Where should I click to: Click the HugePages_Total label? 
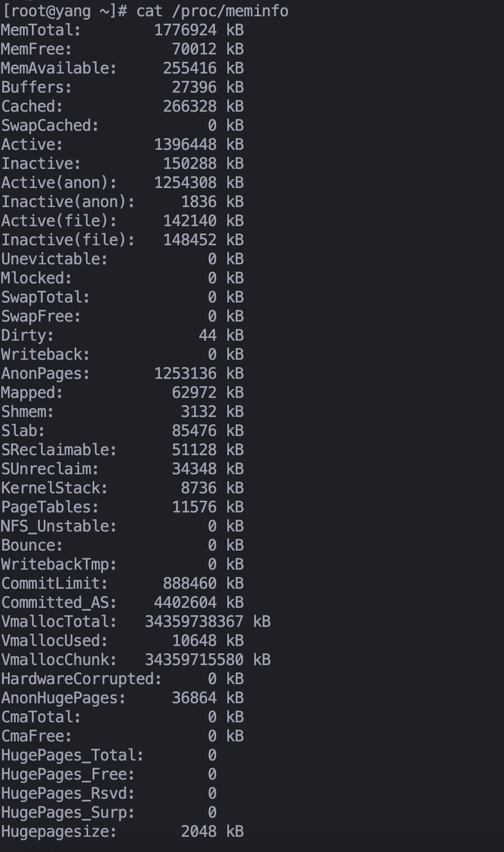click(x=72, y=755)
